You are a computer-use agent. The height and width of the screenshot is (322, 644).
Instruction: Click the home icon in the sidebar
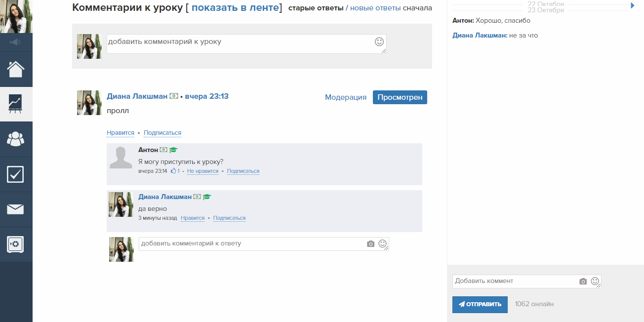16,69
